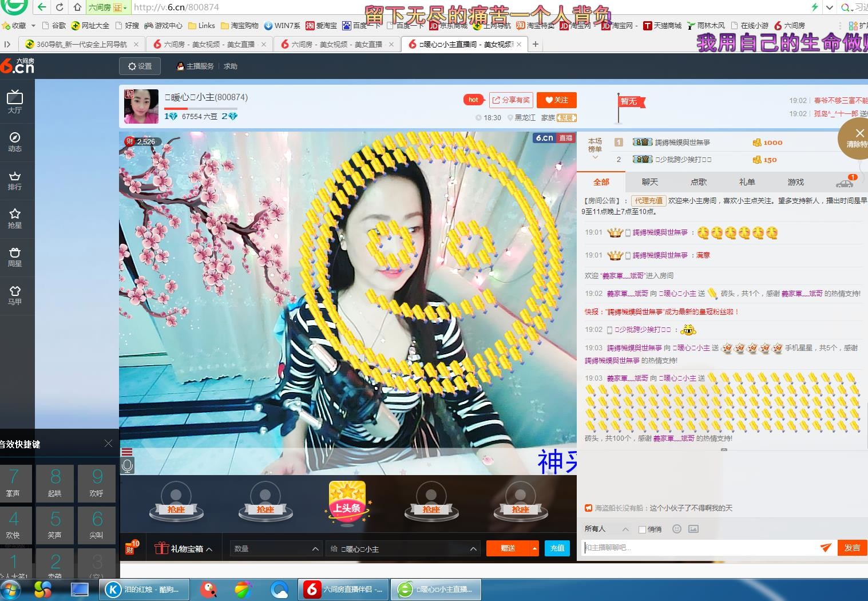Tick the 悄悄 whisper checkbox
This screenshot has width=868, height=601.
coord(642,529)
